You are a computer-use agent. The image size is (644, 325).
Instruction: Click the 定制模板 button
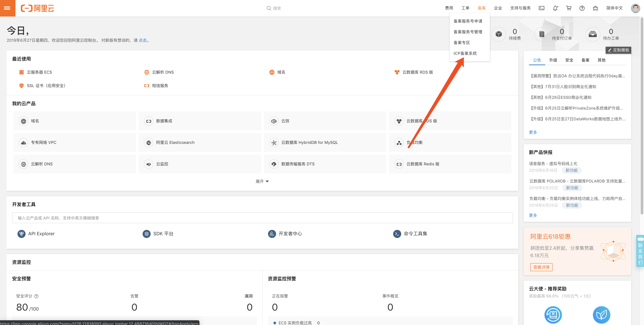pos(618,50)
